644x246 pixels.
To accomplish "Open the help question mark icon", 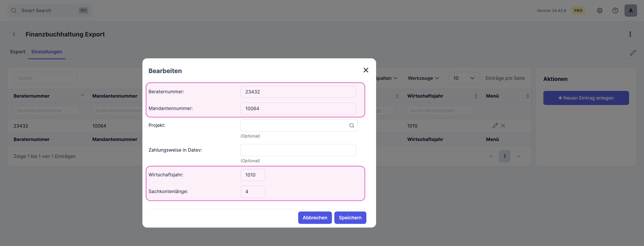I will 615,11.
